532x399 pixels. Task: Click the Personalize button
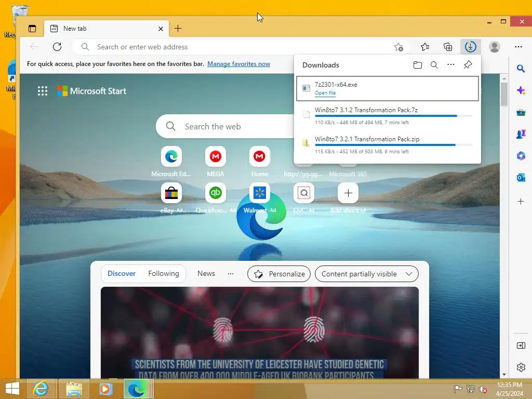coord(279,274)
